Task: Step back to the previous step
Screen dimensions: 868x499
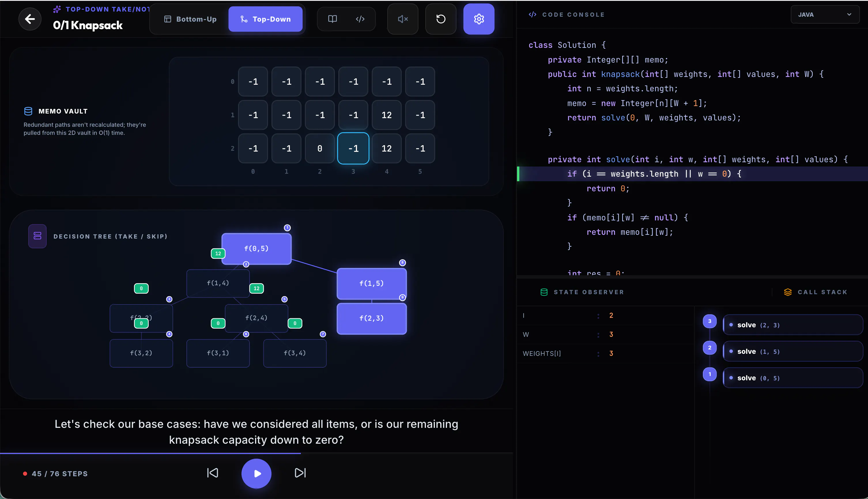Action: (213, 473)
